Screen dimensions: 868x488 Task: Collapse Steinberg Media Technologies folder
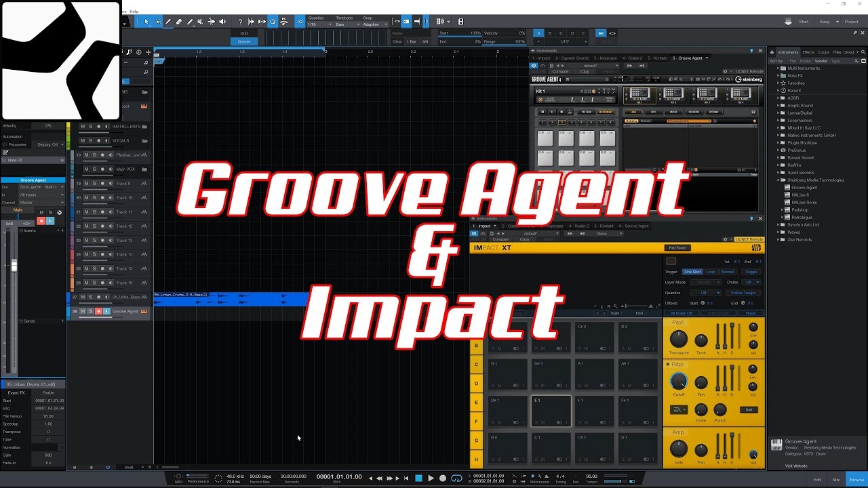778,180
